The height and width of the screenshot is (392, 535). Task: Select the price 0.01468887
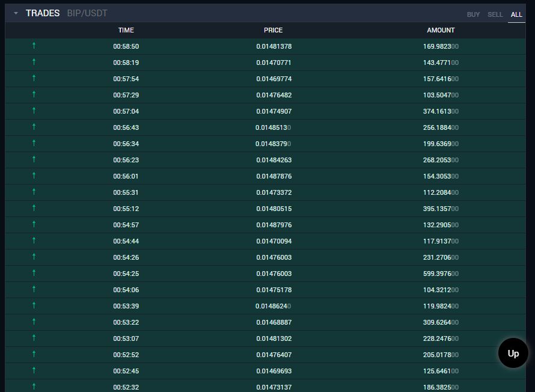(x=274, y=322)
